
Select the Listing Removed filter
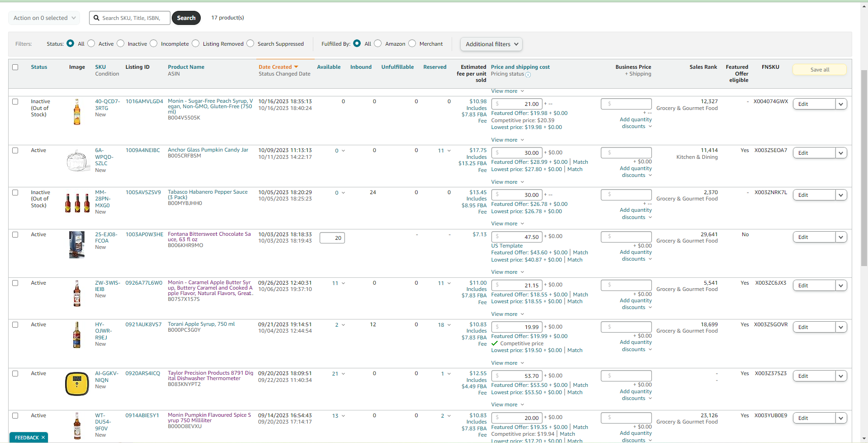coord(196,43)
